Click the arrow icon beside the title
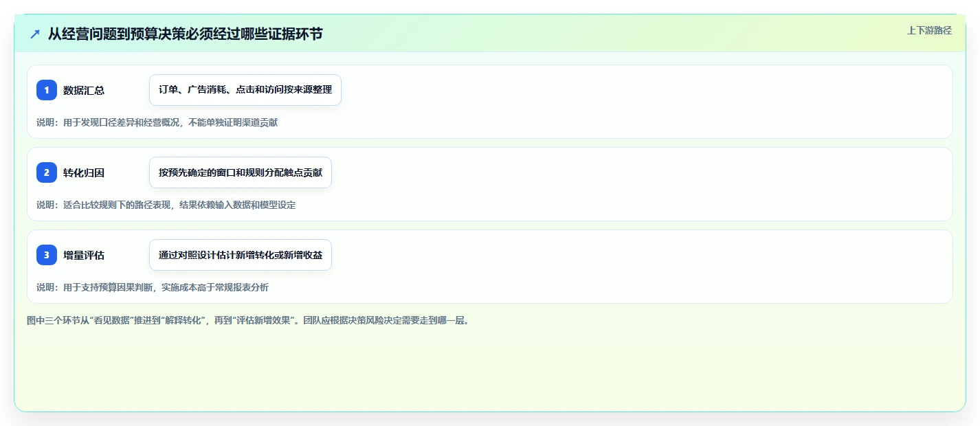 click(35, 34)
